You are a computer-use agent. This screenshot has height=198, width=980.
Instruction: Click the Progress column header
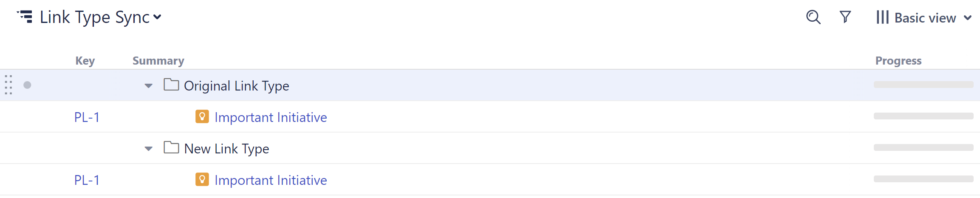[x=898, y=61]
